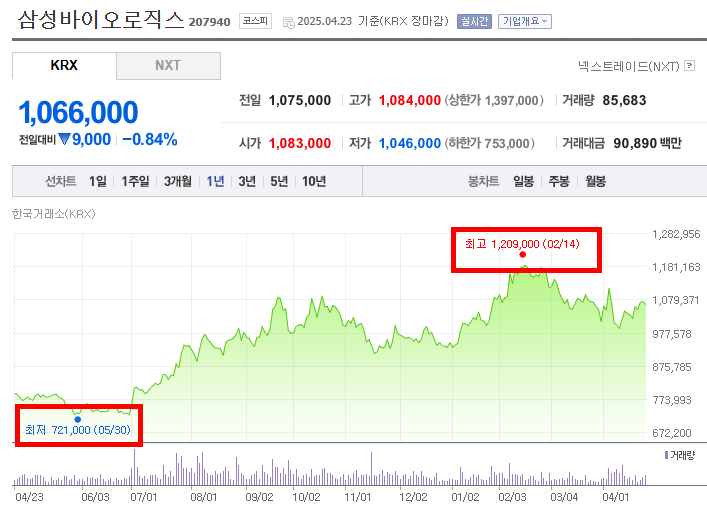Screen dimensions: 707x518
Task: Click the 코스피 market label
Action: [x=255, y=21]
